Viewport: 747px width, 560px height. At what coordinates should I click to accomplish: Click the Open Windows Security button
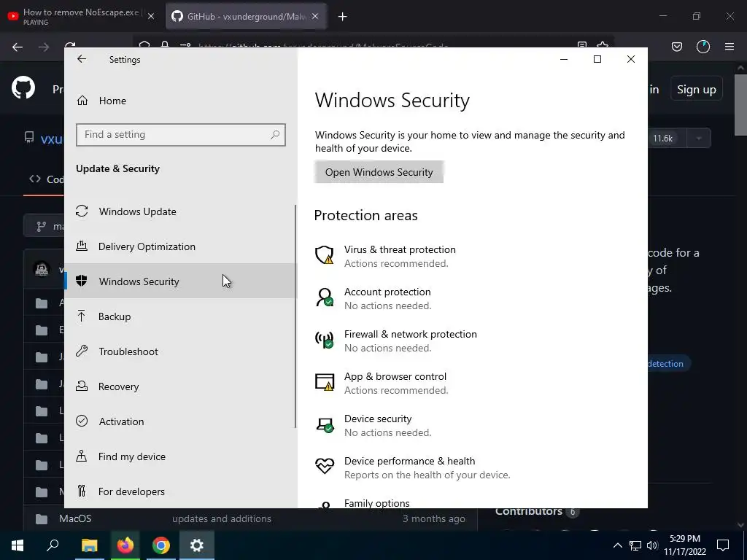(379, 172)
